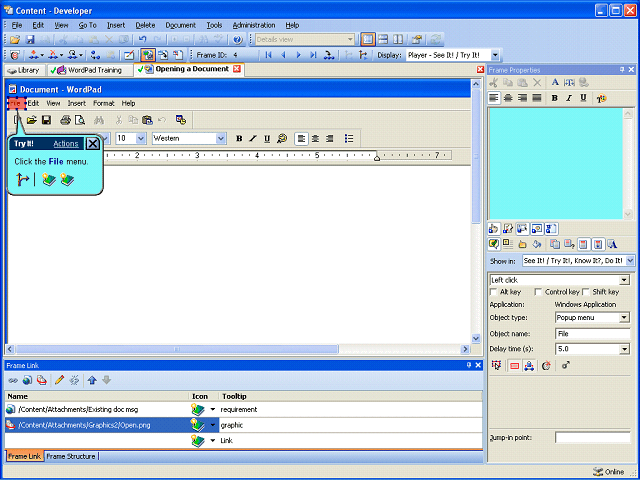Switch to the WordPad Training tab
Viewport: 640px width, 480px height.
pyautogui.click(x=90, y=70)
